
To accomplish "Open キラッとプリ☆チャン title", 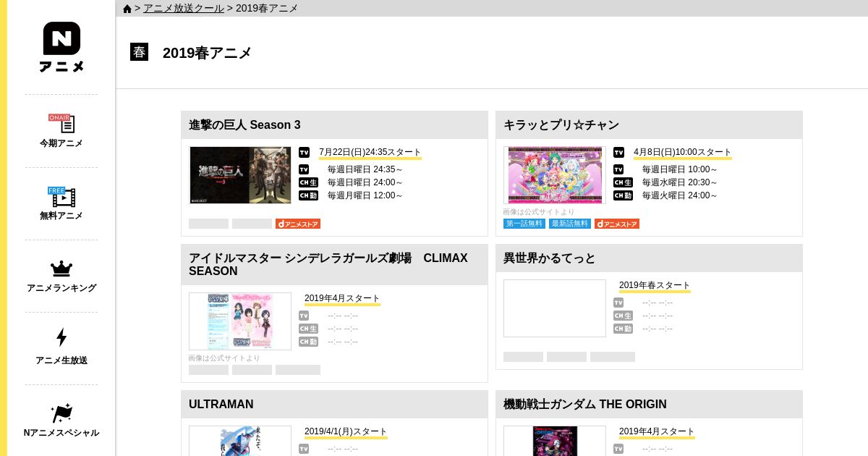I will coord(561,124).
